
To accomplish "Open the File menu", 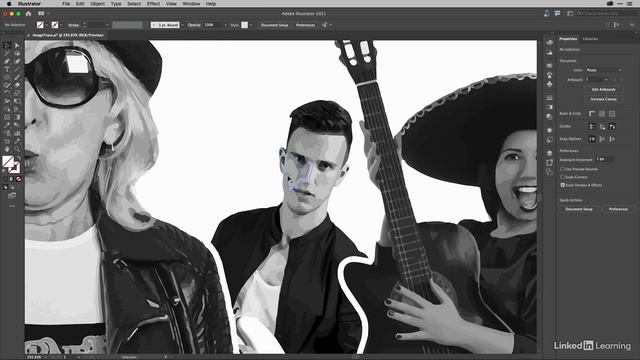I will click(66, 4).
